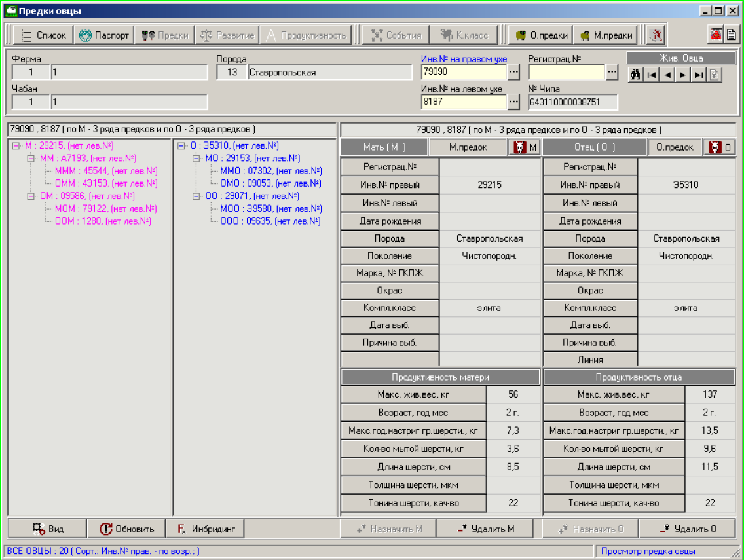Image resolution: width=744 pixels, height=560 pixels.
Task: Go to the next sheep record
Action: 683,75
